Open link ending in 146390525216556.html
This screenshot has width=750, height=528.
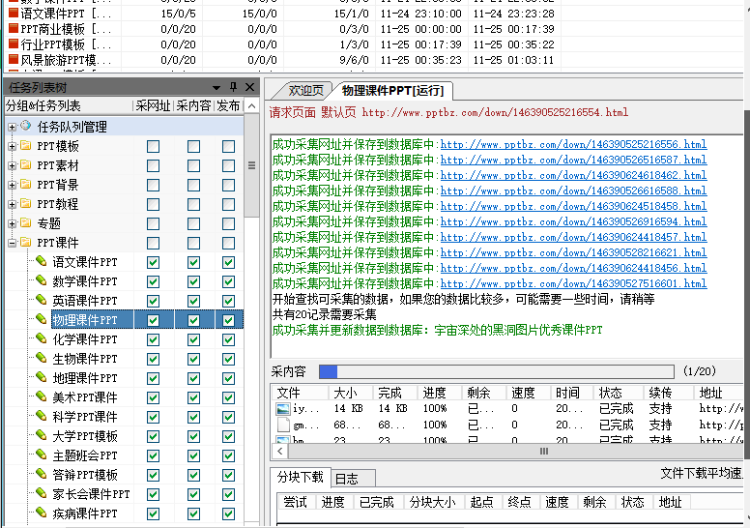coord(573,144)
